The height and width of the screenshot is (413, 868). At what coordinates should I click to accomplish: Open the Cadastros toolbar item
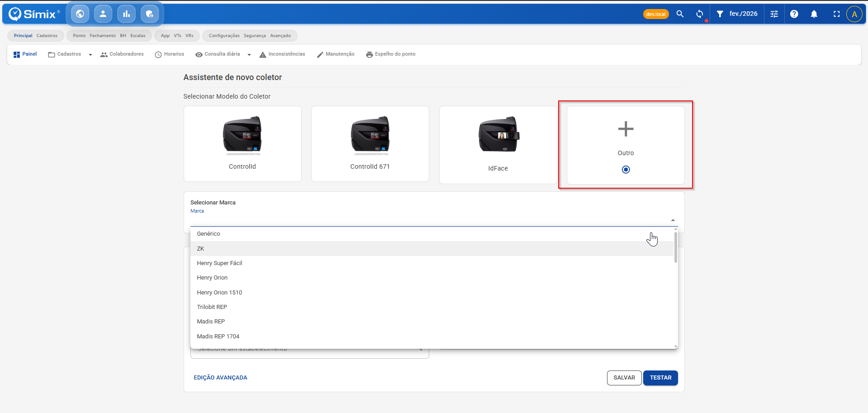click(x=65, y=54)
